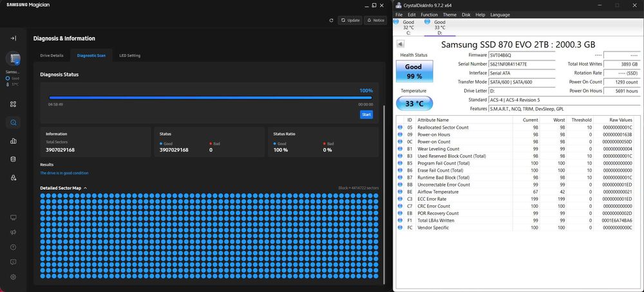Screen dimensions: 644x292
Task: Open the Help menu in CrystalDiskInfo
Action: coord(480,15)
